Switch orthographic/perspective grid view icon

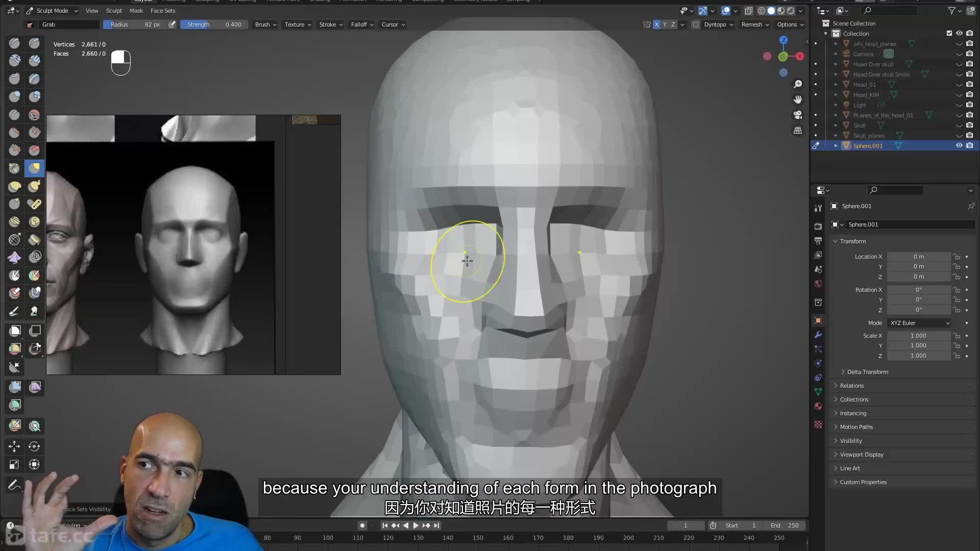(x=798, y=131)
